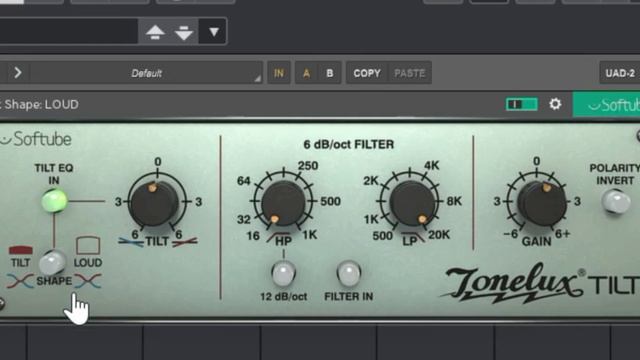Select the B comparison state
640x360 pixels.
tap(329, 73)
